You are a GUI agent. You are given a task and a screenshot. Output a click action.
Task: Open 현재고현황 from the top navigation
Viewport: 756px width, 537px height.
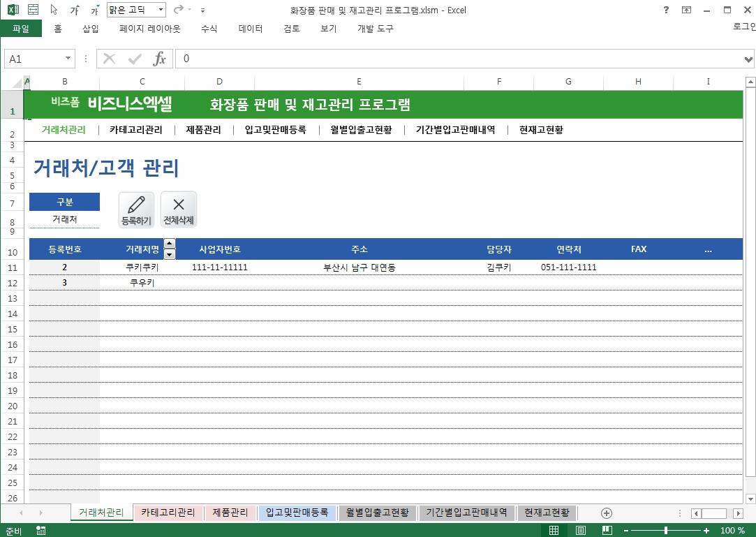coord(541,129)
